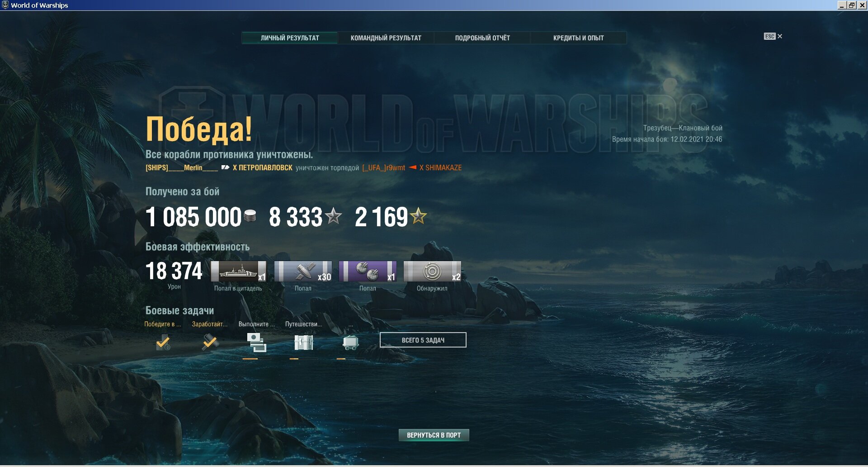Click the Выполните ... combat task icon
Viewport: 868px width, 467px height.
[x=257, y=343]
